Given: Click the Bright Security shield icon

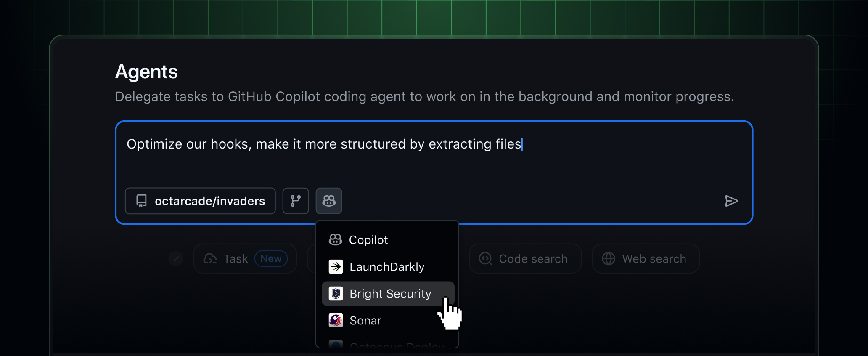Looking at the screenshot, I should click(336, 294).
